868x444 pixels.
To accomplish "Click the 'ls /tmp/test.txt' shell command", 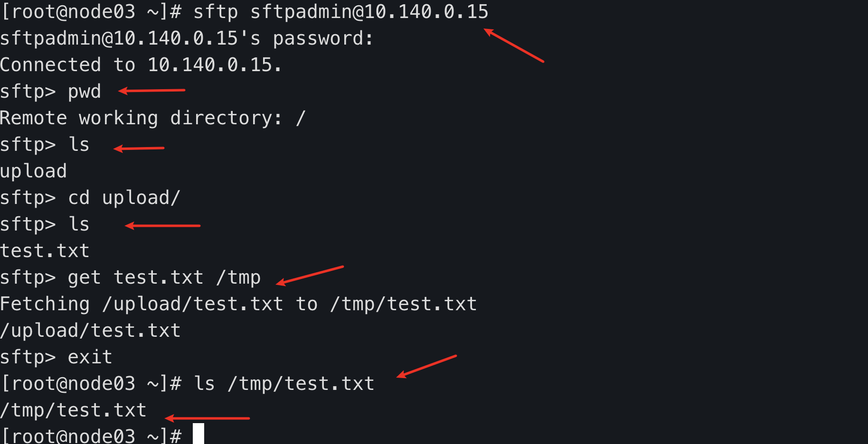I will click(284, 384).
